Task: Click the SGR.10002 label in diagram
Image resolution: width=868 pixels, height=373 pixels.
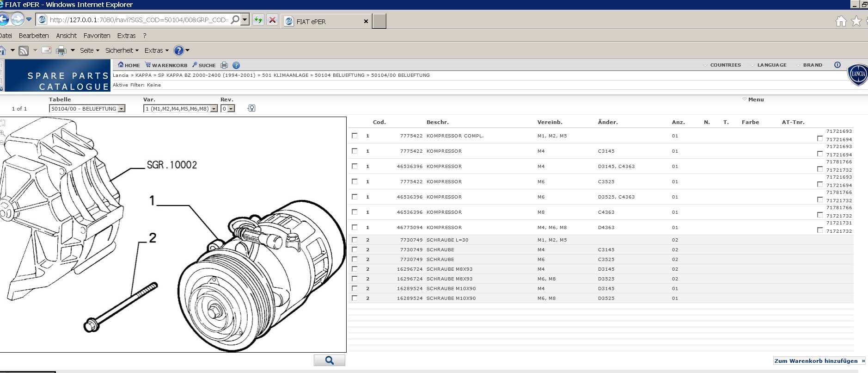Action: click(172, 165)
